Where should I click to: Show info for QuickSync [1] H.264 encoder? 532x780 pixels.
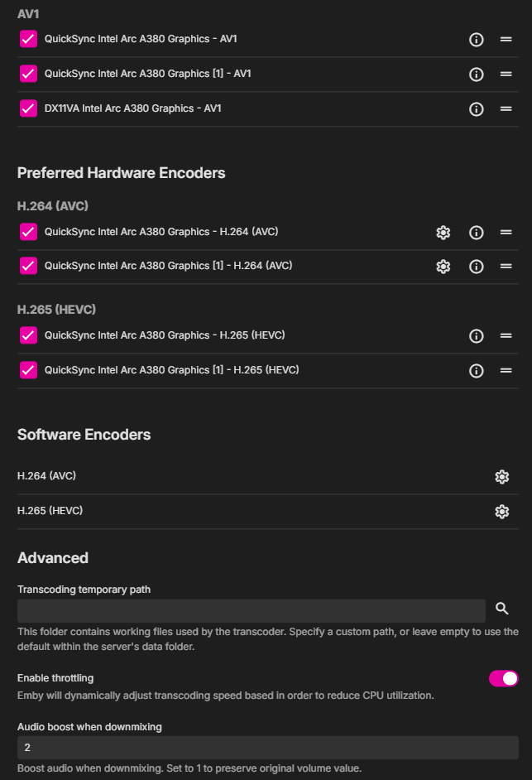tap(476, 267)
